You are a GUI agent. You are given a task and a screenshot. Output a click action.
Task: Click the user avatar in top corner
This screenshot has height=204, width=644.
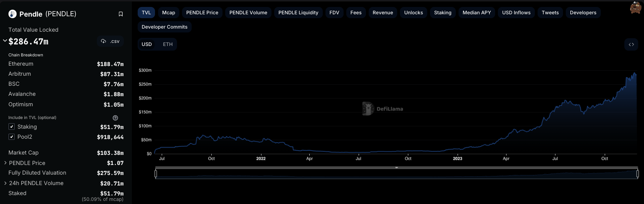(635, 7)
